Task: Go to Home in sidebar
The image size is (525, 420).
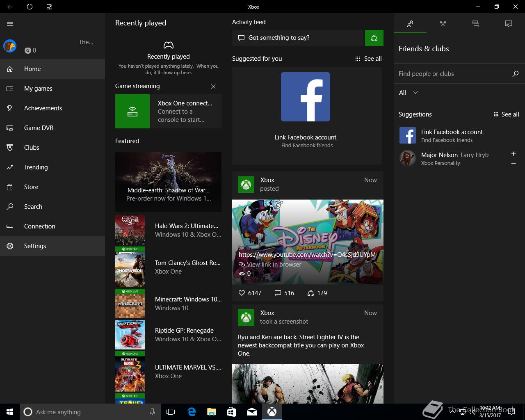Action: pos(52,69)
